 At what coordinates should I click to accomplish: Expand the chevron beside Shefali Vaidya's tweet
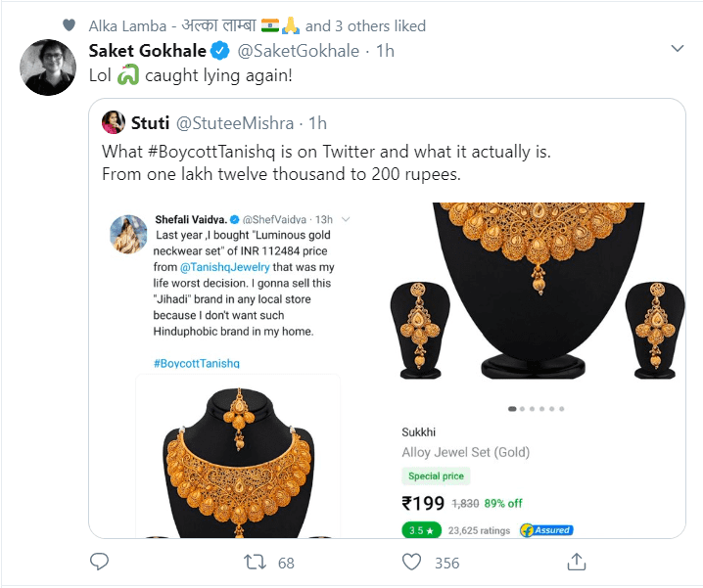coord(346,219)
